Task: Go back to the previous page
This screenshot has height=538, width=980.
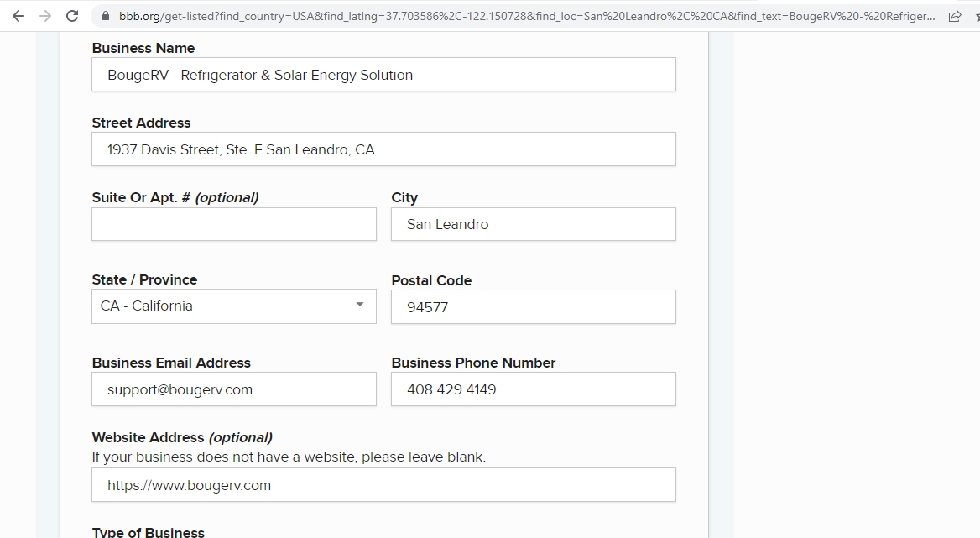Action: click(18, 16)
